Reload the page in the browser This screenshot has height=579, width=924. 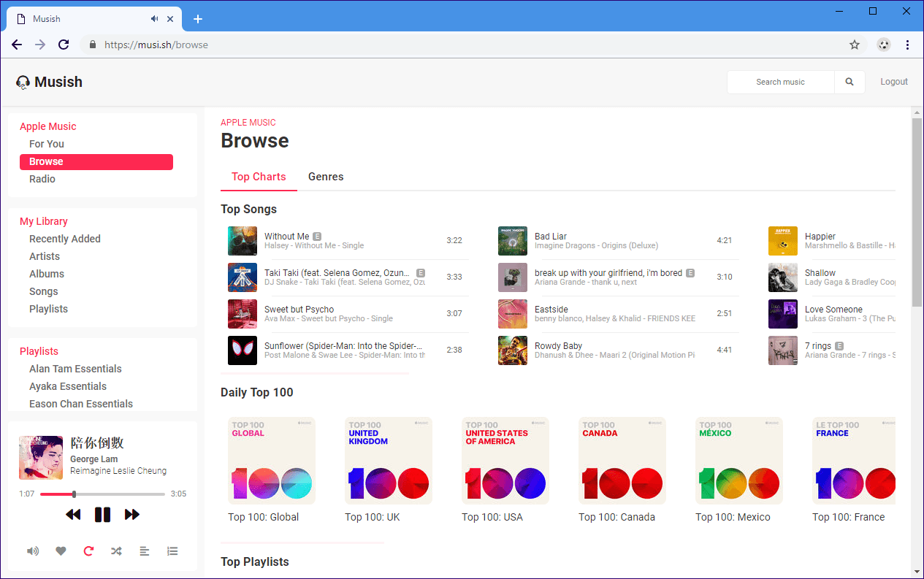coord(64,45)
